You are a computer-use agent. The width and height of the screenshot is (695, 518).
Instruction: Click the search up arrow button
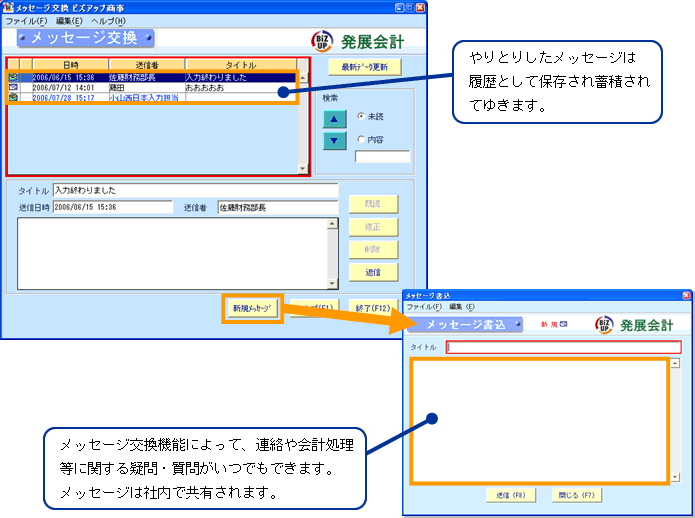[335, 117]
